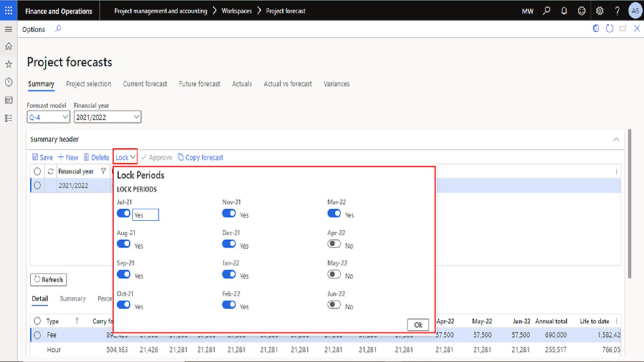The width and height of the screenshot is (644, 362).
Task: Click New in summary header toolbar
Action: (68, 157)
